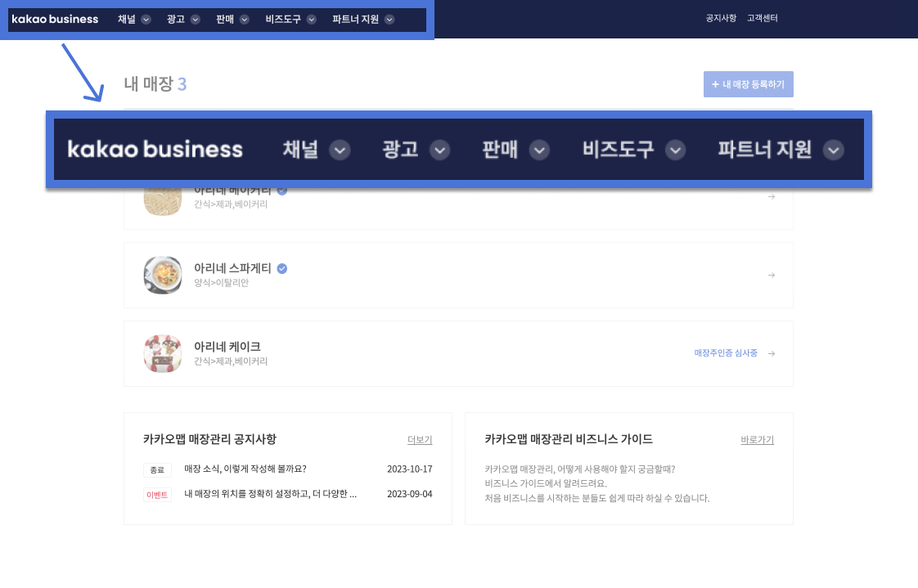Viewport: 918px width, 588px height.
Task: Go to the 공지사항 link in the header
Action: (x=721, y=18)
